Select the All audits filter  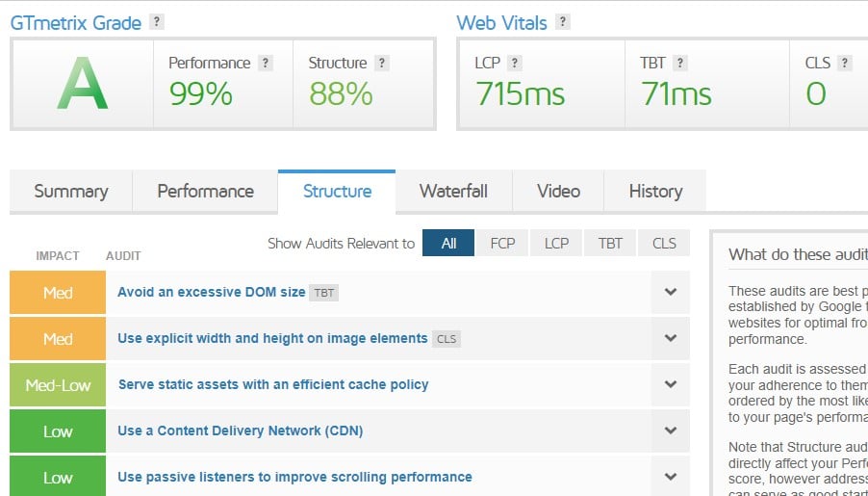(448, 244)
